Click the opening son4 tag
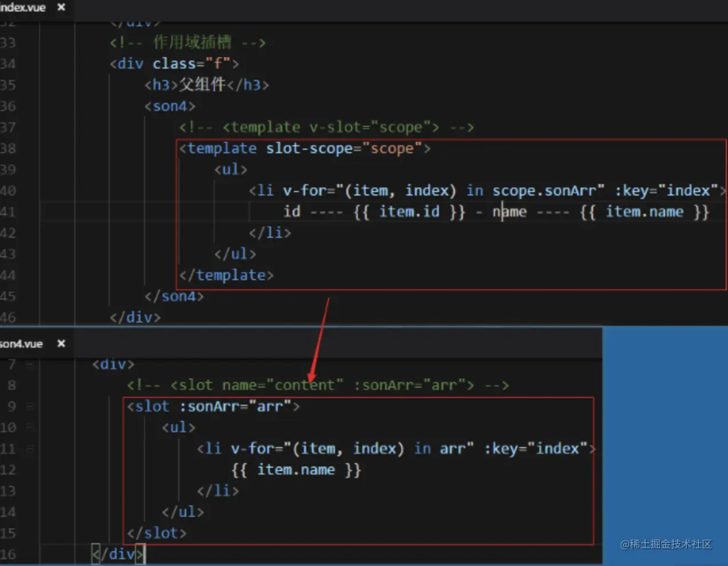Viewport: 728px width, 566px height. (170, 106)
